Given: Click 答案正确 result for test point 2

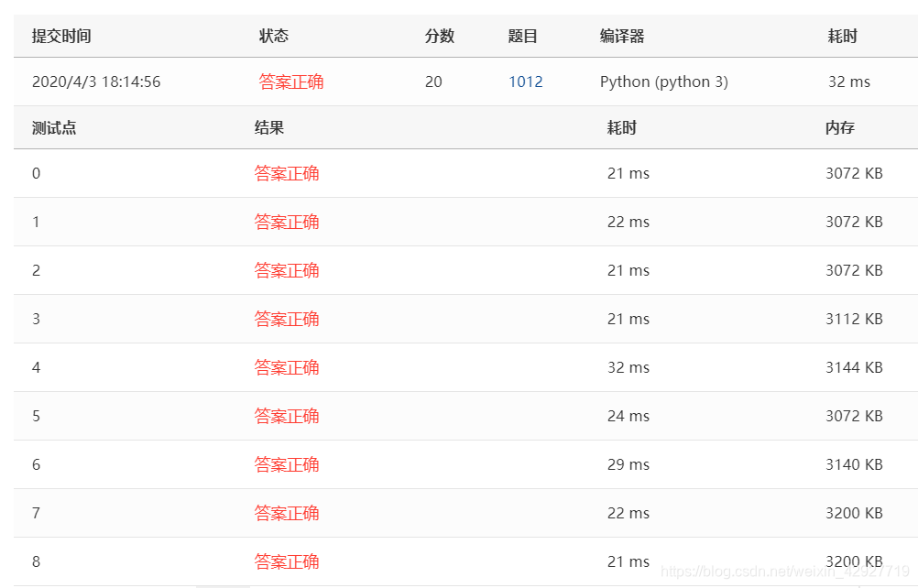Looking at the screenshot, I should click(286, 270).
